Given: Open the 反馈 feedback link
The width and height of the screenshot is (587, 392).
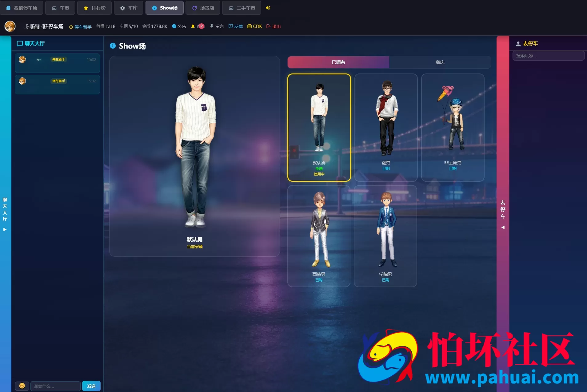Looking at the screenshot, I should pyautogui.click(x=236, y=26).
